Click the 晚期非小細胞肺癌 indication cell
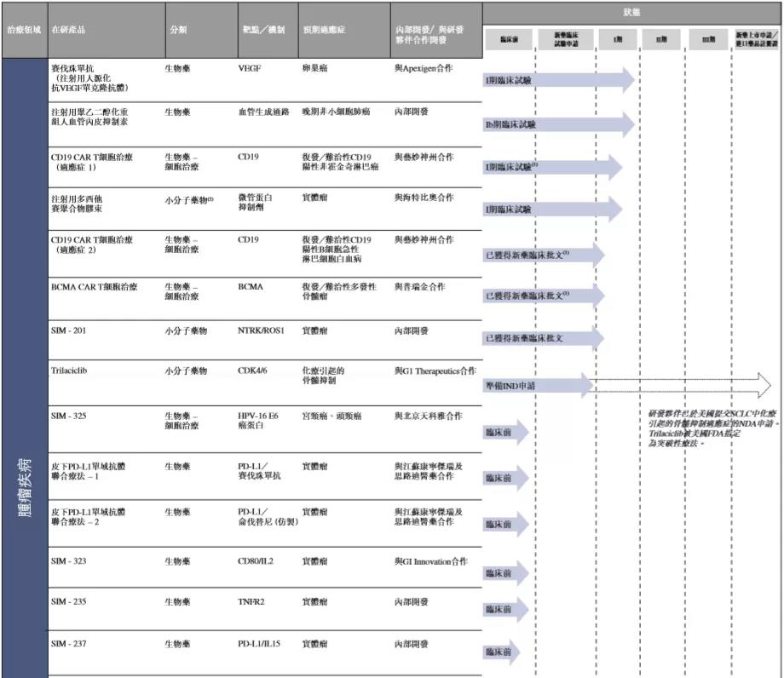Viewport: 784px width, 678px height. [x=336, y=112]
